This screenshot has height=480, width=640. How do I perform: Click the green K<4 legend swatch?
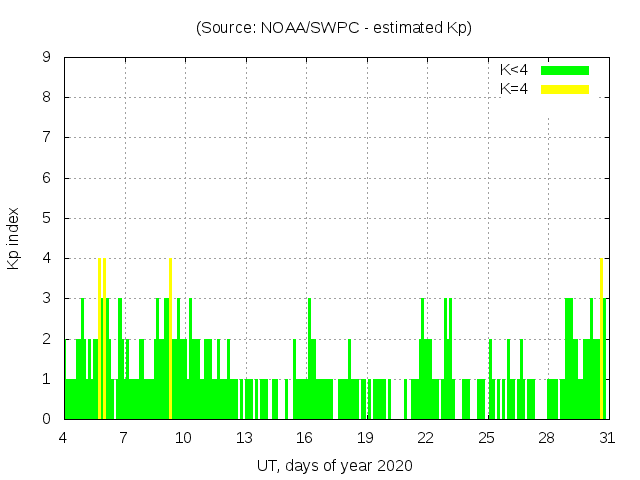click(x=565, y=70)
